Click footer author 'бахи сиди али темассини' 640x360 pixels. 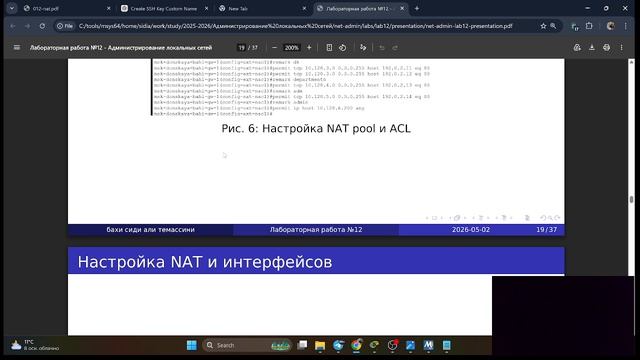[150, 230]
